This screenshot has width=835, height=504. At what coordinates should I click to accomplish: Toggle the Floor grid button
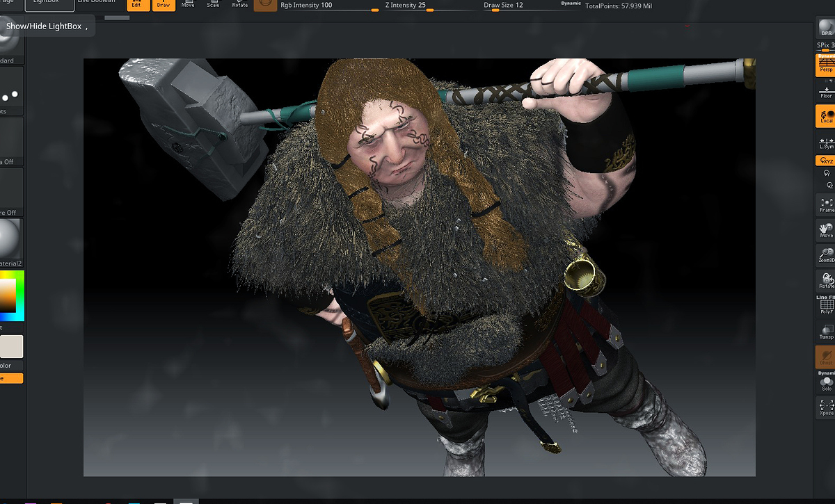click(826, 90)
